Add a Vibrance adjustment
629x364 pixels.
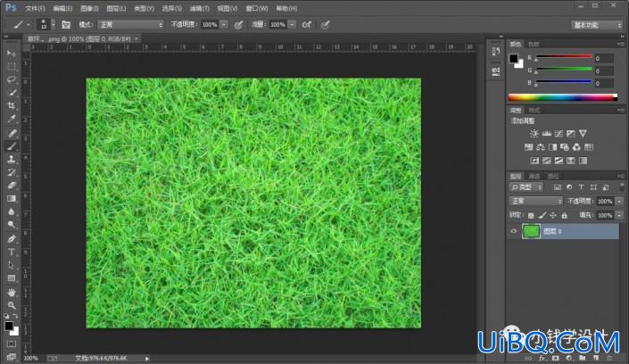(x=583, y=134)
